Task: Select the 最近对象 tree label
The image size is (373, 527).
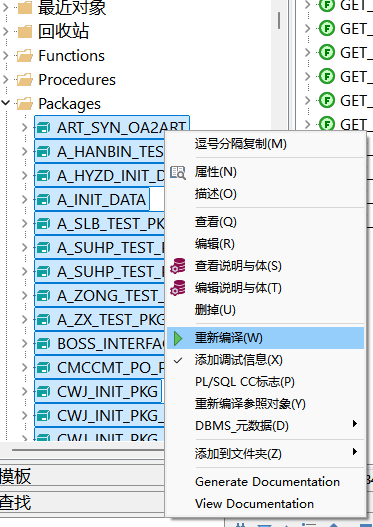Action: click(x=72, y=8)
